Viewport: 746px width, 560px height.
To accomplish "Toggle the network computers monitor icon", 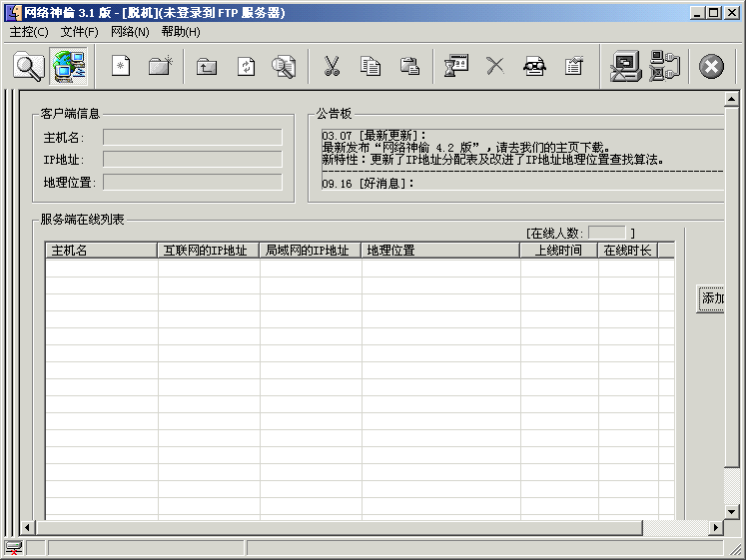I will click(x=69, y=67).
